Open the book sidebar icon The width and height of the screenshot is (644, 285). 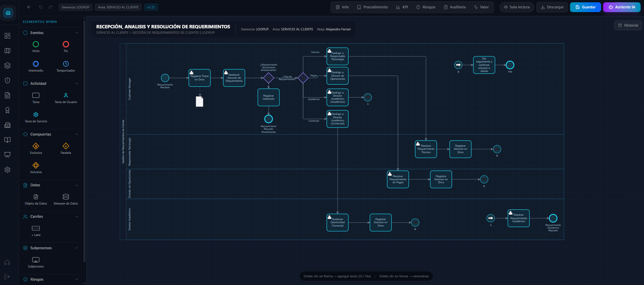pos(7,140)
